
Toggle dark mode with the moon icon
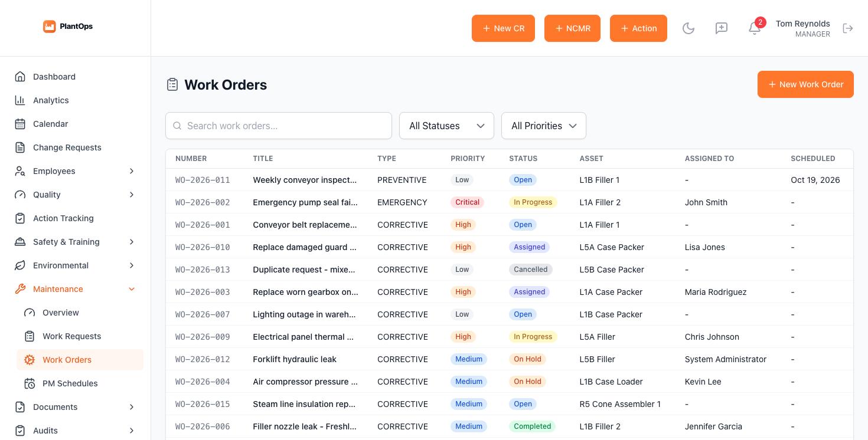tap(688, 28)
